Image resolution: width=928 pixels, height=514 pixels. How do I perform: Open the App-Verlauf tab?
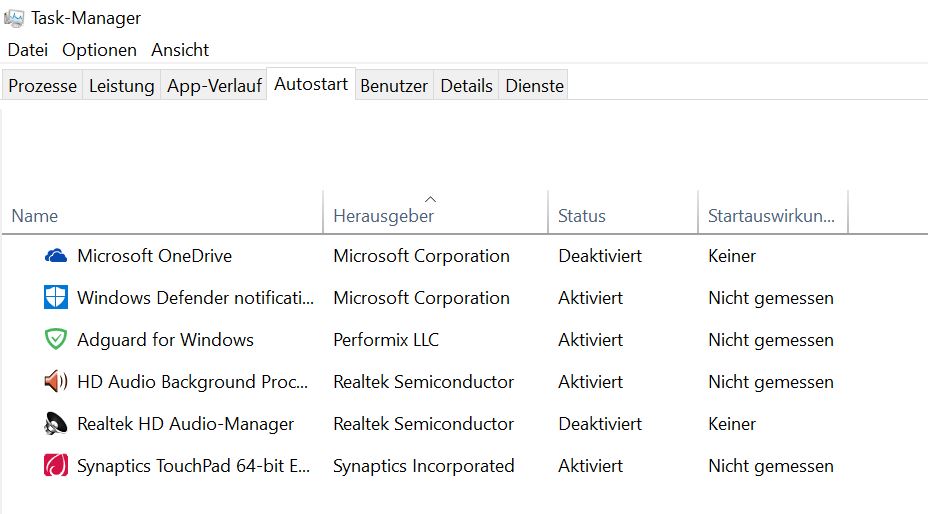coord(214,86)
